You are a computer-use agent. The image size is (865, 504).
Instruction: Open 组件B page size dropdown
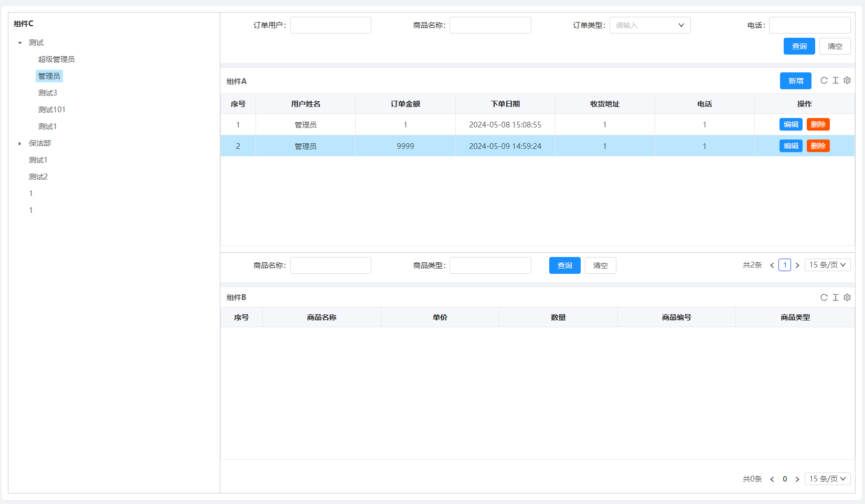click(x=827, y=479)
